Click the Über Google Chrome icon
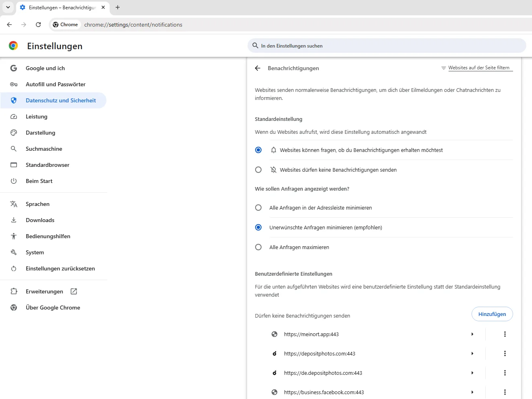 point(14,308)
